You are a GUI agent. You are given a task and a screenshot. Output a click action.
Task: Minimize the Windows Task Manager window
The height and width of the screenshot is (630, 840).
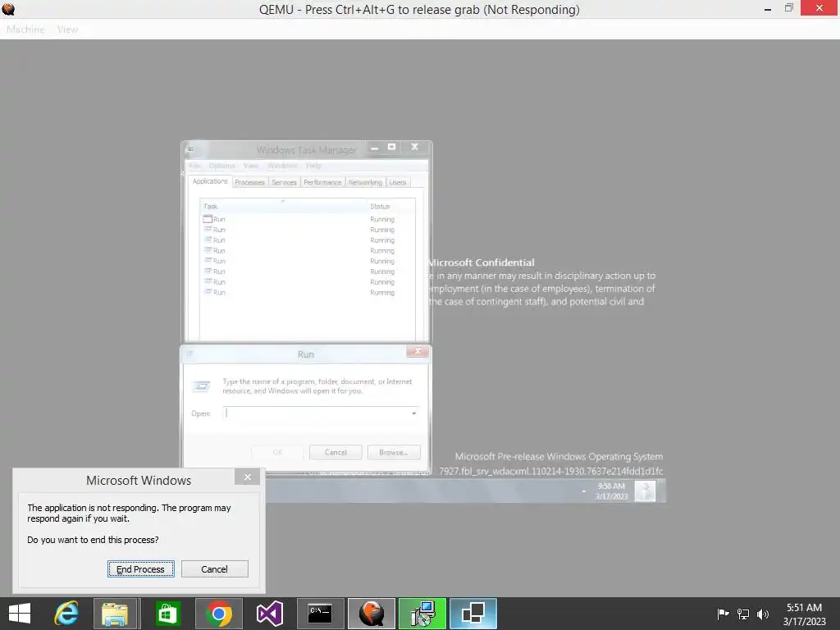[x=374, y=148]
